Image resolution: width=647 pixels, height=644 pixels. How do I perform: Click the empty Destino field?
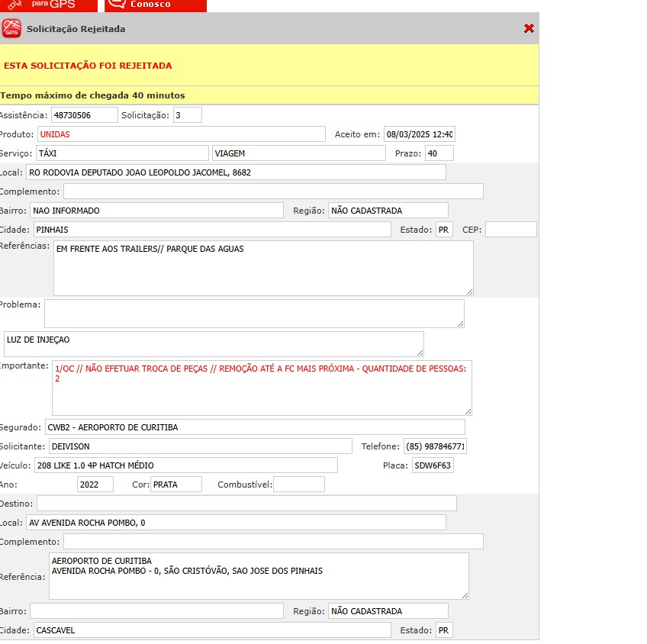(x=246, y=503)
